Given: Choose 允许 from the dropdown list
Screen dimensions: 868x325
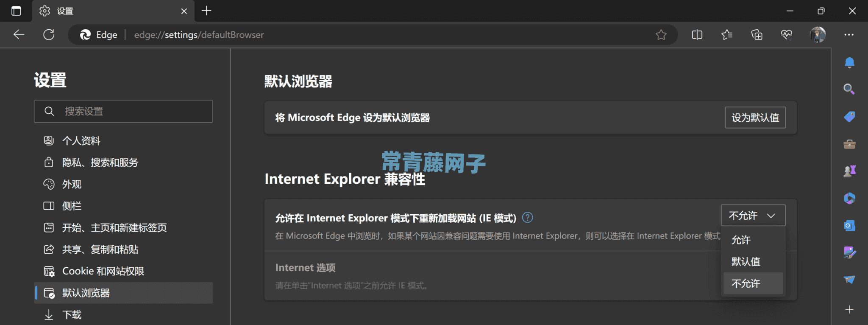Looking at the screenshot, I should click(x=753, y=240).
